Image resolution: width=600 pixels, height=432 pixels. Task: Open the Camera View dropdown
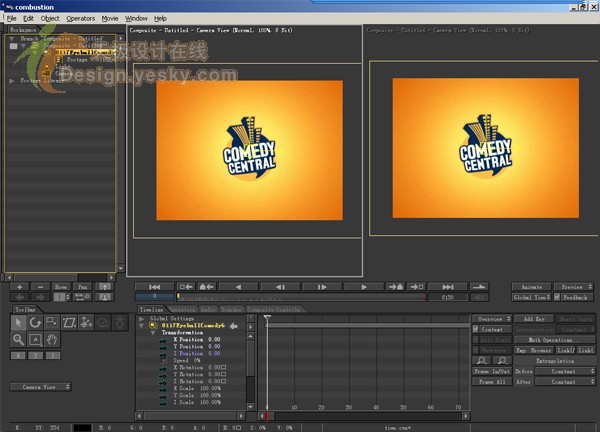(40, 387)
